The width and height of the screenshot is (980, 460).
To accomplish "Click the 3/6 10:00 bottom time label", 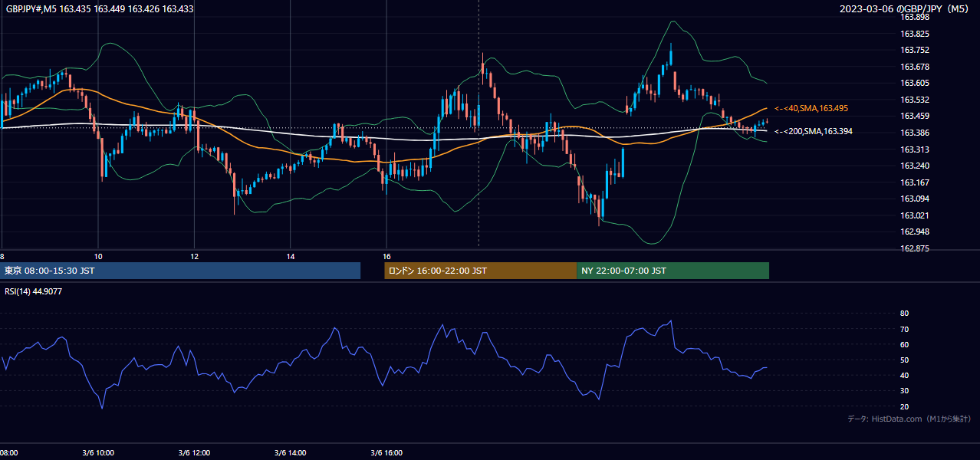I will (97, 453).
